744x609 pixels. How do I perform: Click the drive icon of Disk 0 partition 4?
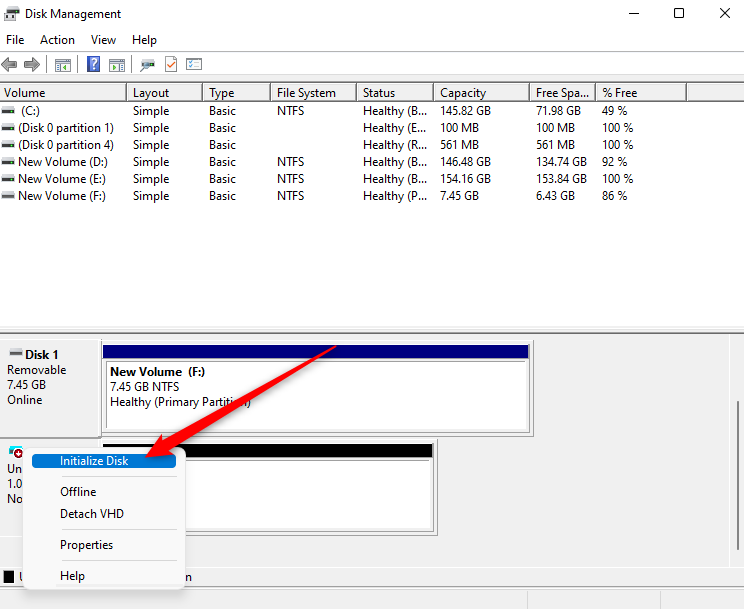(8, 145)
